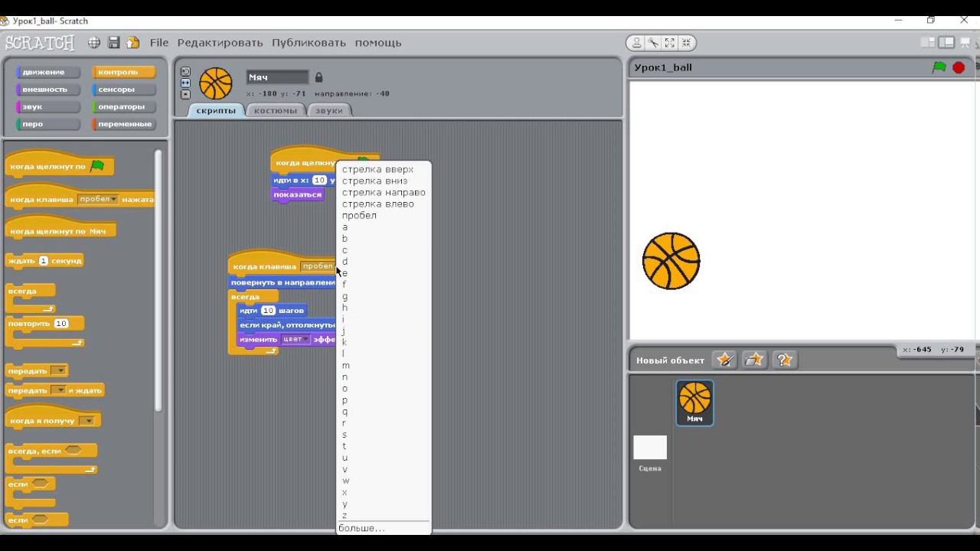980x551 pixels.
Task: Click the blocks palette scrollbar
Action: click(158, 279)
